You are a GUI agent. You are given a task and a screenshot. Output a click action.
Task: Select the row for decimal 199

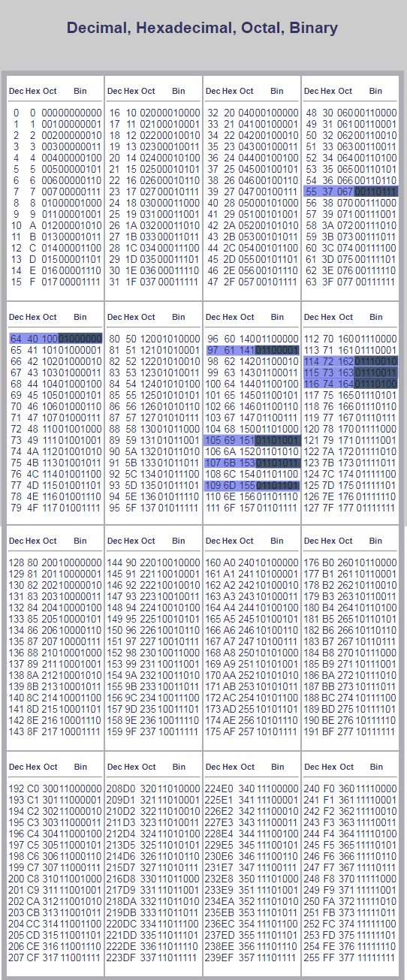(x=56, y=867)
